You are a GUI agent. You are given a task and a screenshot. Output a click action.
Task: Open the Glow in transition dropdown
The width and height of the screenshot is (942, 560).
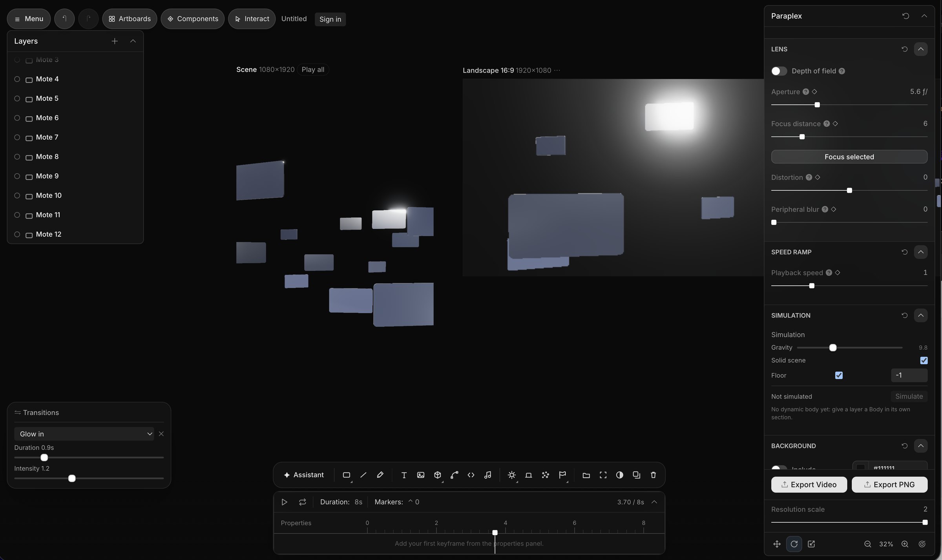(x=84, y=434)
